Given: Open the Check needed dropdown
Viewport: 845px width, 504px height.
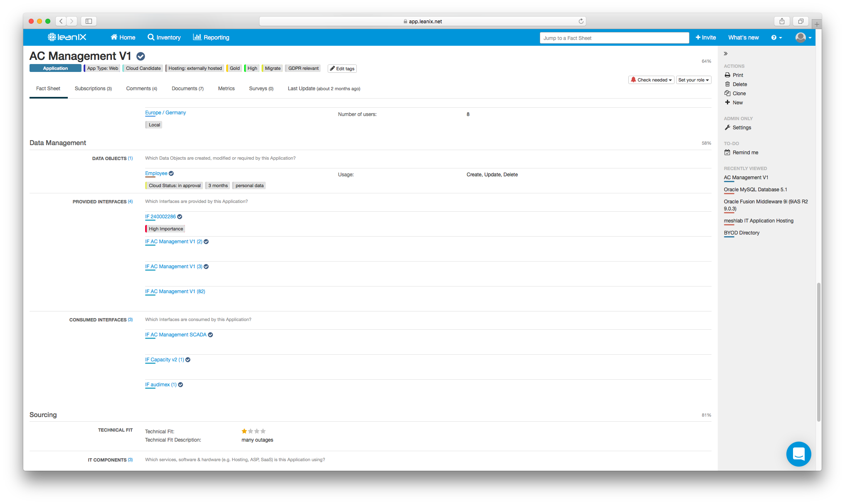Looking at the screenshot, I should (x=651, y=80).
